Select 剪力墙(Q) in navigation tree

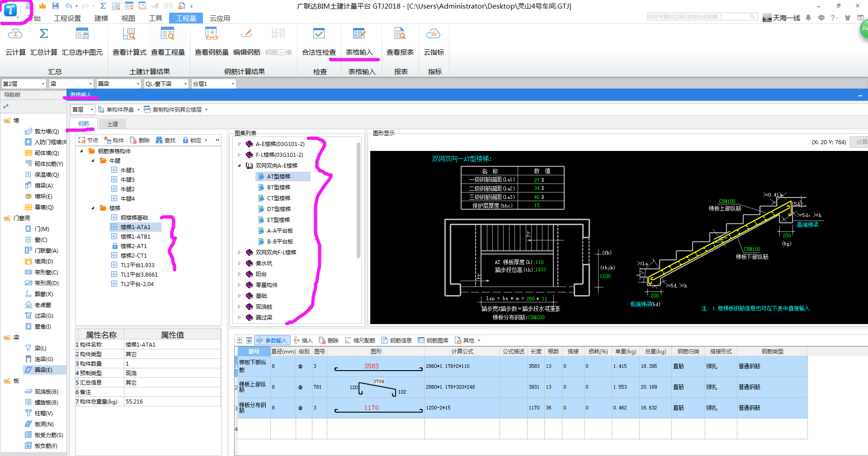(x=47, y=132)
